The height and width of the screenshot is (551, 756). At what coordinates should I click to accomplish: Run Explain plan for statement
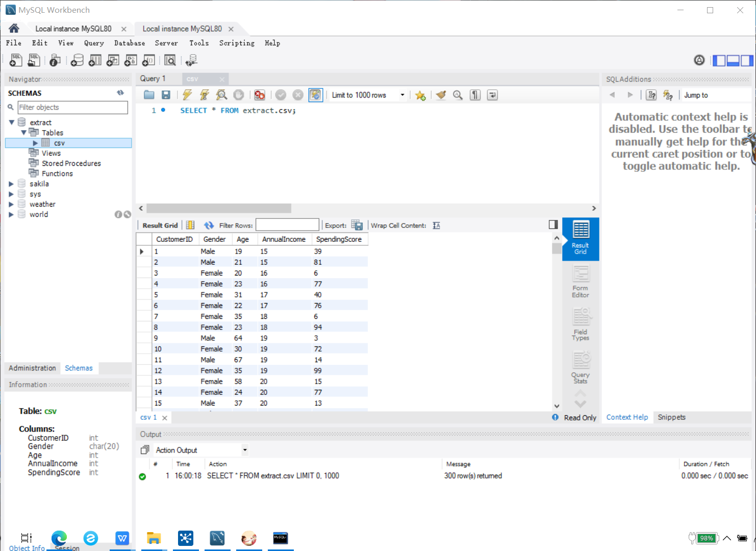point(221,95)
